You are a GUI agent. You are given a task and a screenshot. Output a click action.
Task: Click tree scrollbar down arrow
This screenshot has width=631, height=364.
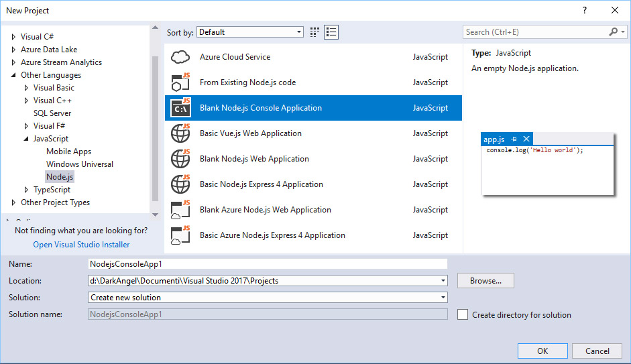coord(156,215)
